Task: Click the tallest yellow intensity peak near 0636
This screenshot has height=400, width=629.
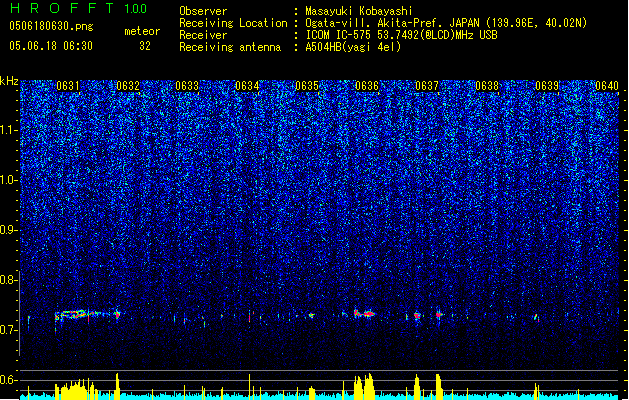Action: pyautogui.click(x=369, y=386)
